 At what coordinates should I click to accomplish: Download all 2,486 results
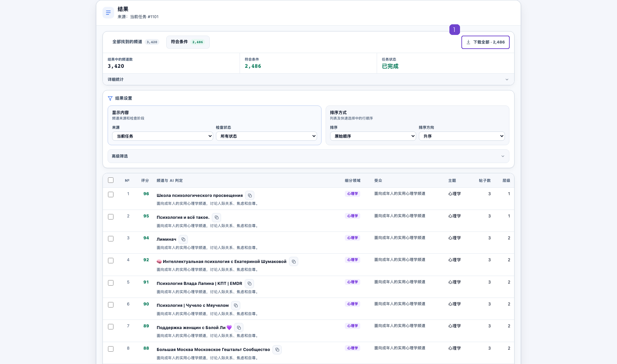(485, 42)
